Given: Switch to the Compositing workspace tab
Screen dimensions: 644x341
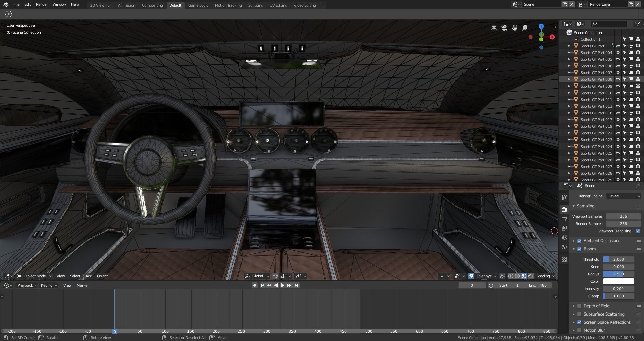Looking at the screenshot, I should pos(152,5).
